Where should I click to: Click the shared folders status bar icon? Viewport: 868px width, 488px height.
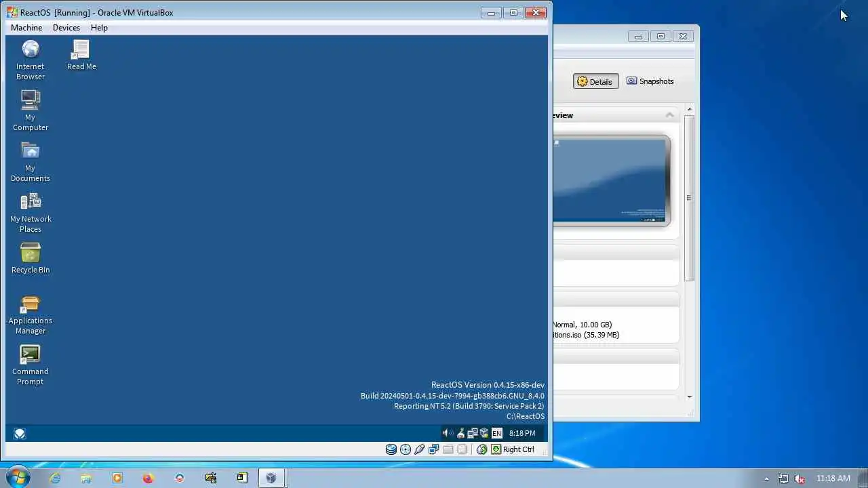(448, 449)
